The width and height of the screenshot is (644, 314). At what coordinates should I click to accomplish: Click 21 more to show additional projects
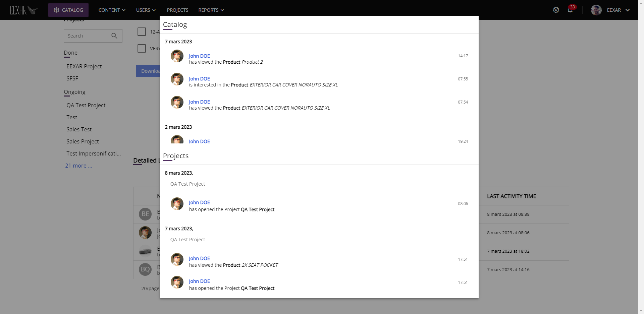click(x=78, y=165)
